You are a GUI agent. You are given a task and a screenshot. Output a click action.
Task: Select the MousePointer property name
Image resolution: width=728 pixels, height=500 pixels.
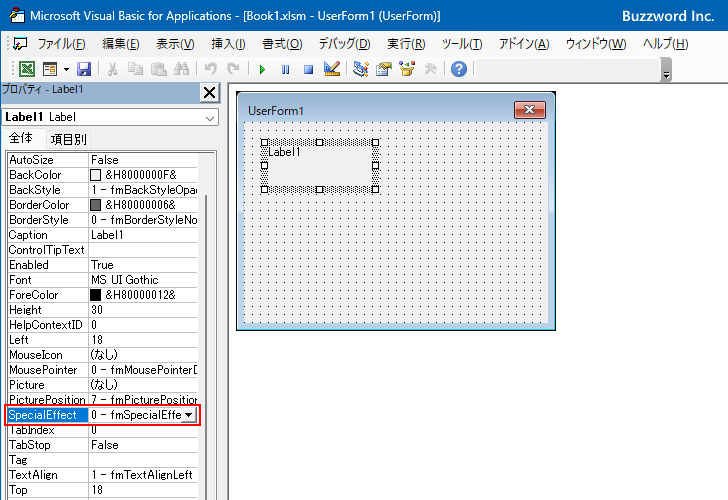pyautogui.click(x=48, y=370)
